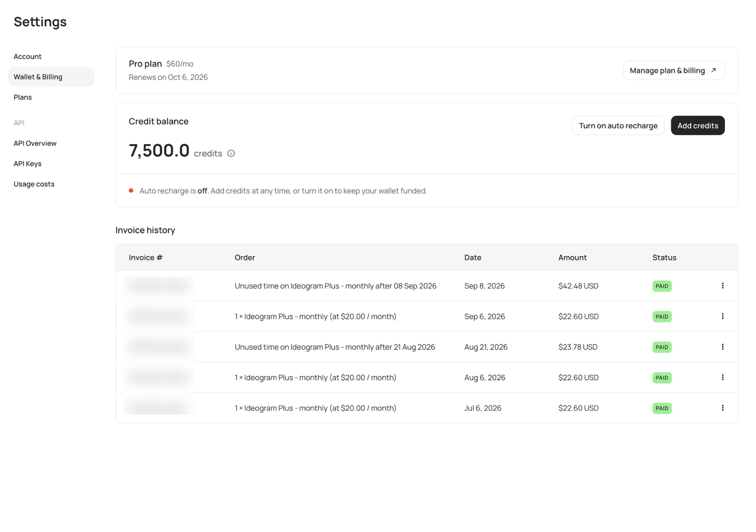Click the Date column header
Viewport: 756px width, 532px height.
tap(472, 257)
